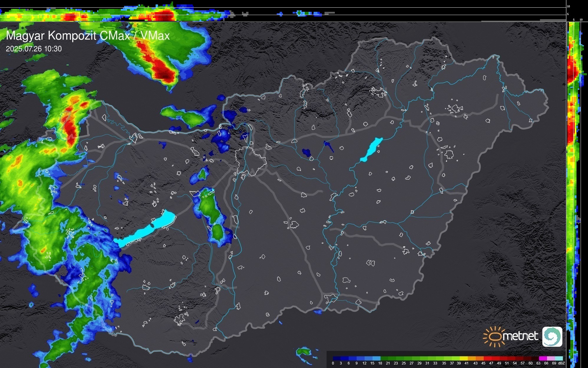Click the yellow 39 dBZ legend swatch
This screenshot has width=588, height=368.
(x=464, y=359)
